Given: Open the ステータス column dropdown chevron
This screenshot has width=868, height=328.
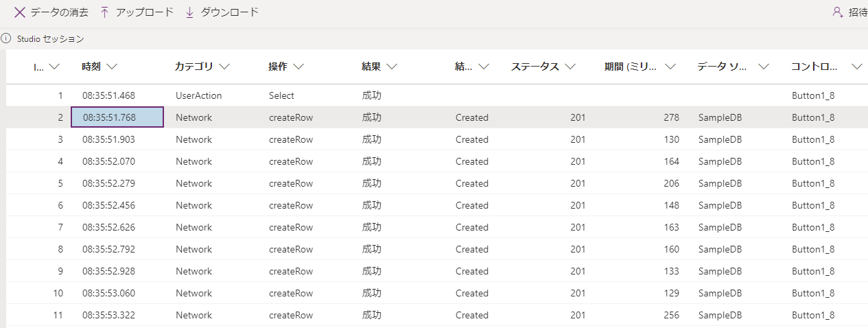Looking at the screenshot, I should 570,67.
